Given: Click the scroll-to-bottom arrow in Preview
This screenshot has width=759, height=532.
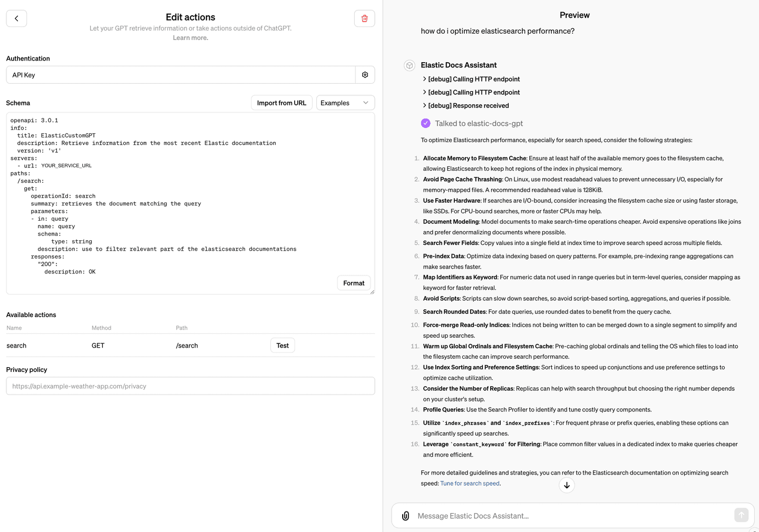Looking at the screenshot, I should (x=567, y=485).
